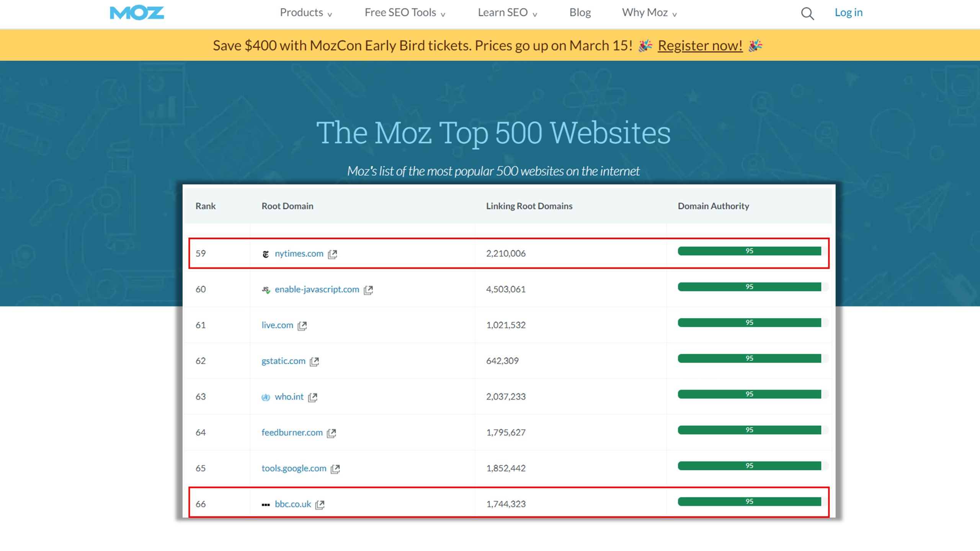Click the subtitle about most popular 500 websites
The height and width of the screenshot is (551, 980).
tap(493, 171)
